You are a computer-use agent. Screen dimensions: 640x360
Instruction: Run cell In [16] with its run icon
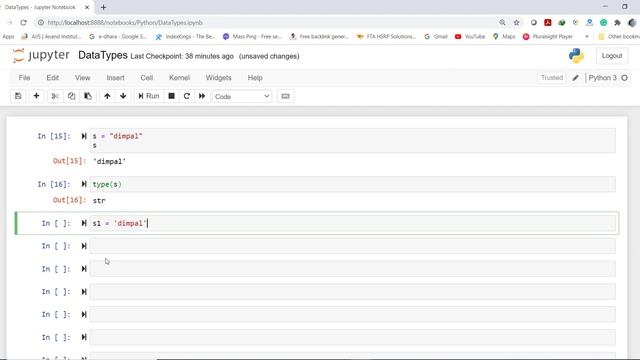pos(84,184)
